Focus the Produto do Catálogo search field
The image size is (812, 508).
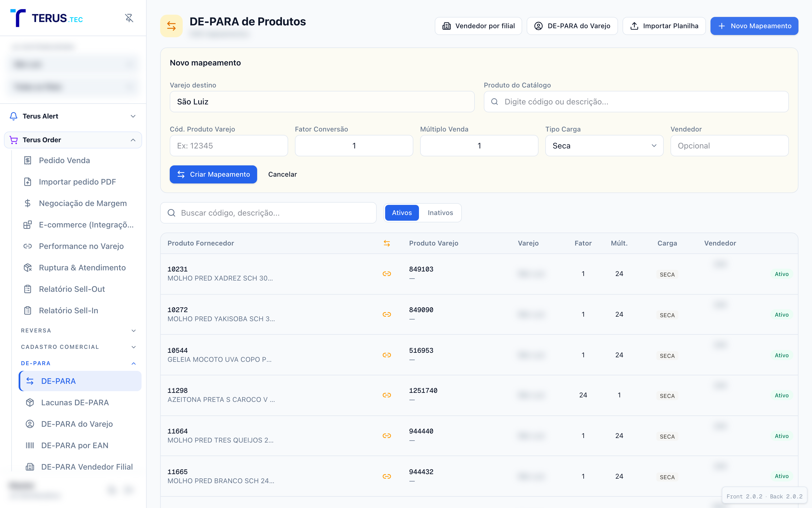(x=636, y=102)
